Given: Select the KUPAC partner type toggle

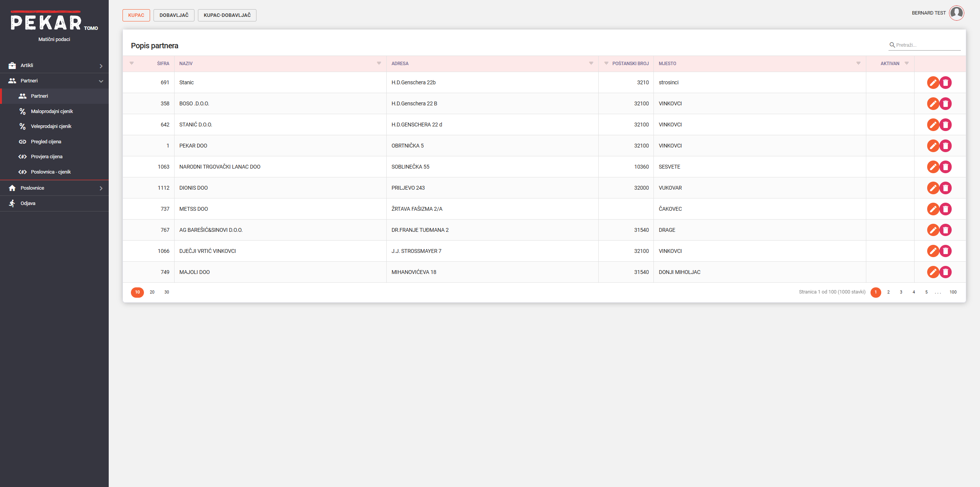Looking at the screenshot, I should pyautogui.click(x=136, y=15).
